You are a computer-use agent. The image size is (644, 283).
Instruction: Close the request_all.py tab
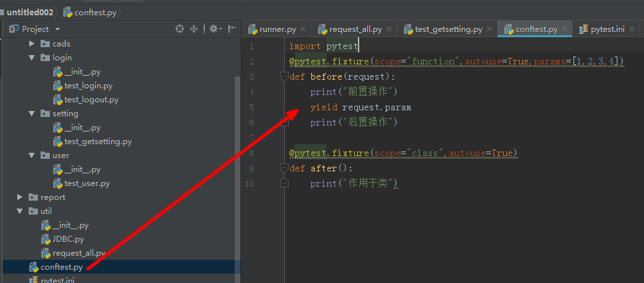389,29
